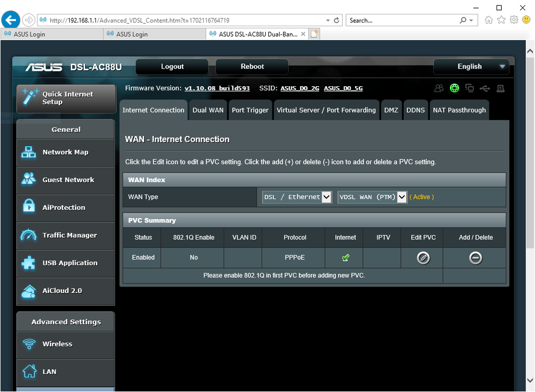Open the VDSL WAN (PTM) dropdown
This screenshot has height=392, width=535.
tap(372, 197)
